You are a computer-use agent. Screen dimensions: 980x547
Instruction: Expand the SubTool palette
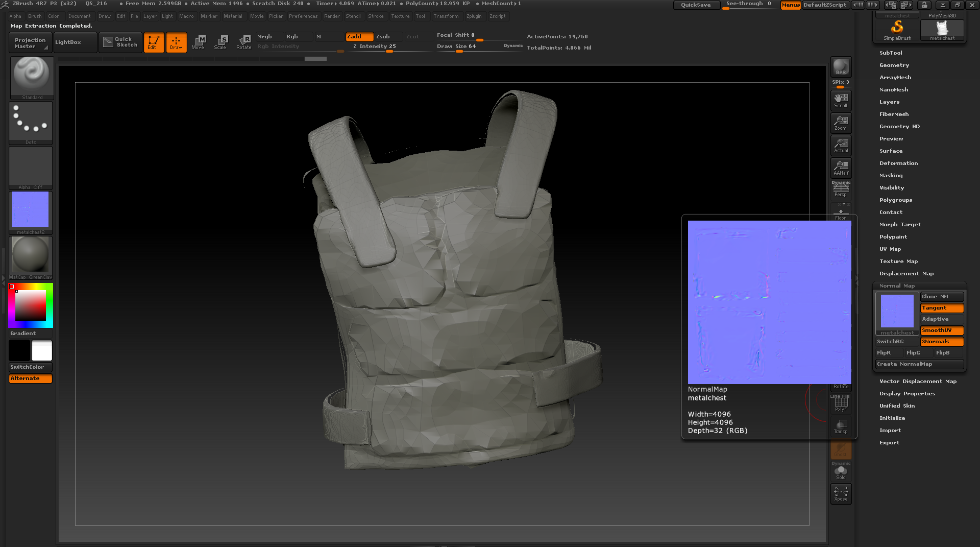pyautogui.click(x=891, y=53)
